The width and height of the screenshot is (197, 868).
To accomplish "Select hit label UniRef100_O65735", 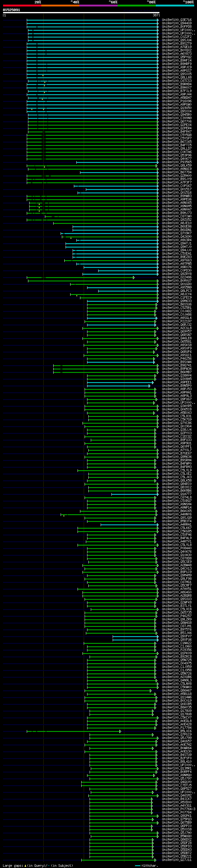I will (177, 612).
